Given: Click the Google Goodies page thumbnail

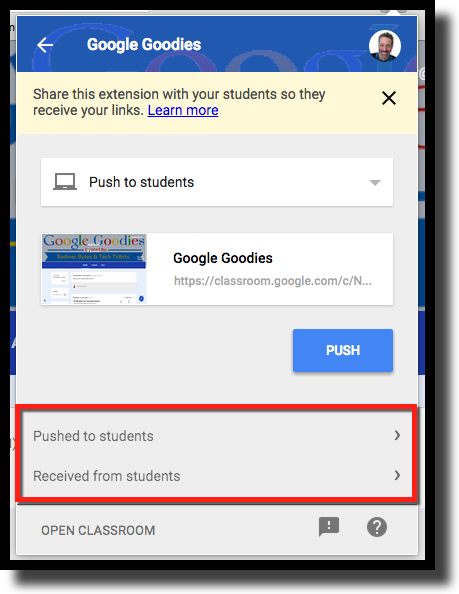Looking at the screenshot, I should 94,269.
